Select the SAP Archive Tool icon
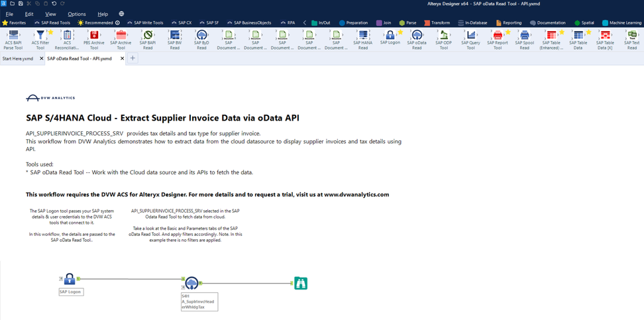644x320 pixels. click(121, 35)
